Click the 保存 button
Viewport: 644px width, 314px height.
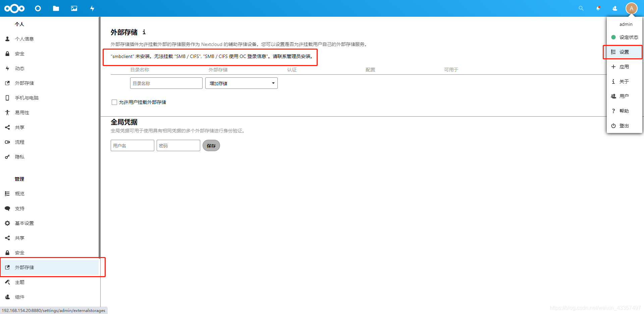(211, 145)
